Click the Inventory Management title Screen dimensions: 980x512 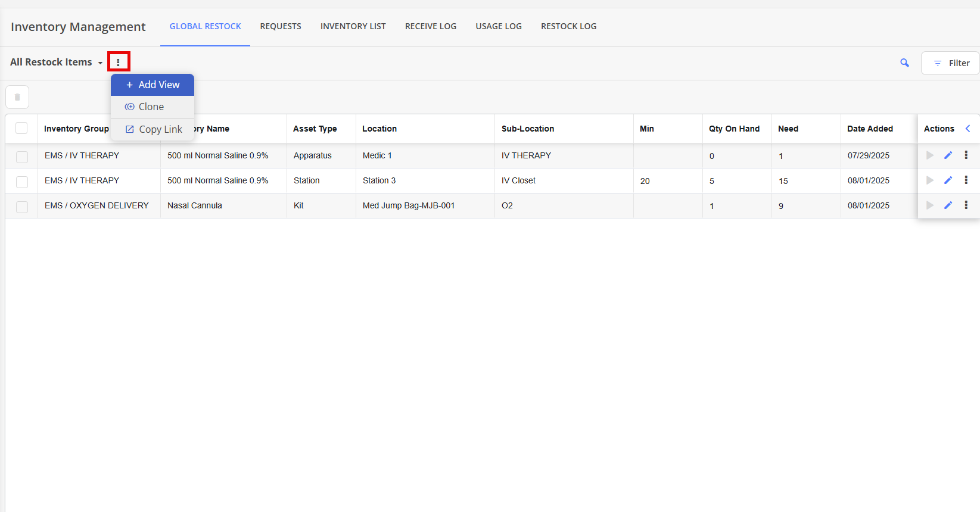tap(78, 27)
